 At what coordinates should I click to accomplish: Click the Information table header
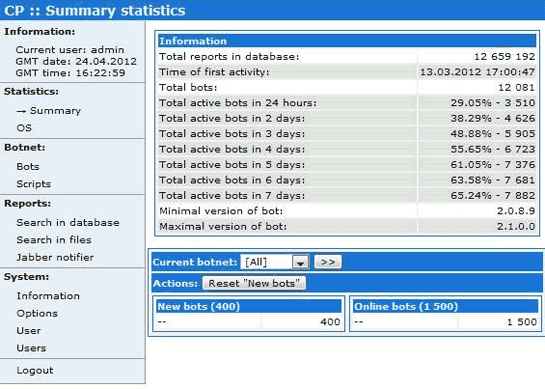click(347, 41)
